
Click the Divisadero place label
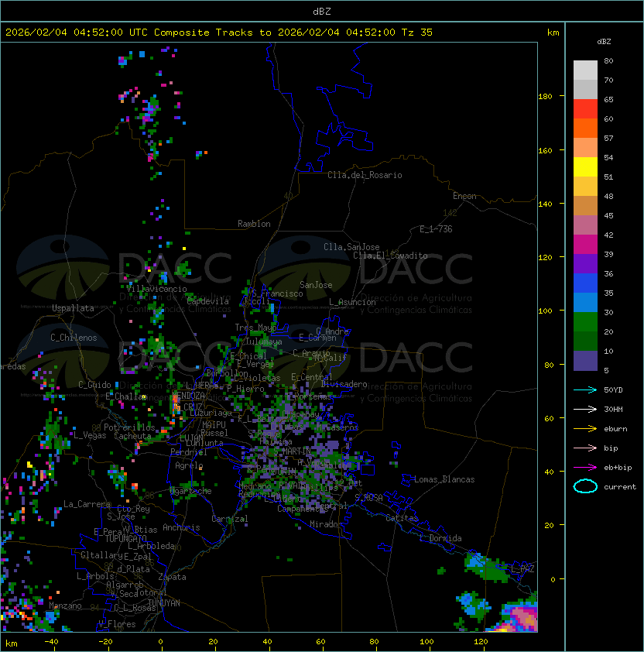344,384
